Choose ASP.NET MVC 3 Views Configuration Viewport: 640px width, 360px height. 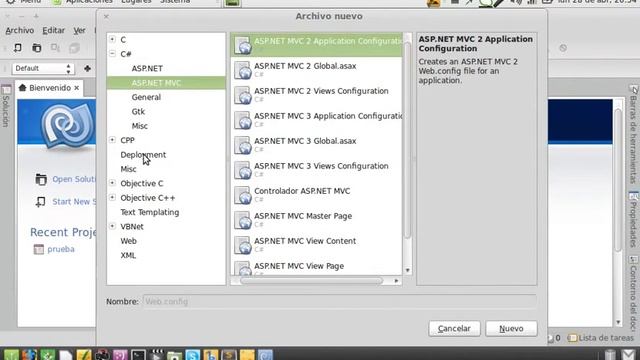tap(317, 170)
